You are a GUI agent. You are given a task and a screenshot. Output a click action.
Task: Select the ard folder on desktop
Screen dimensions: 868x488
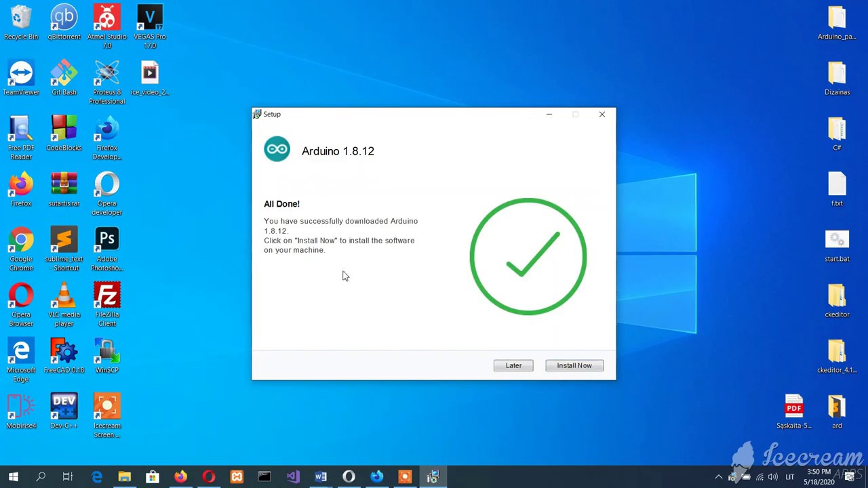pyautogui.click(x=837, y=411)
